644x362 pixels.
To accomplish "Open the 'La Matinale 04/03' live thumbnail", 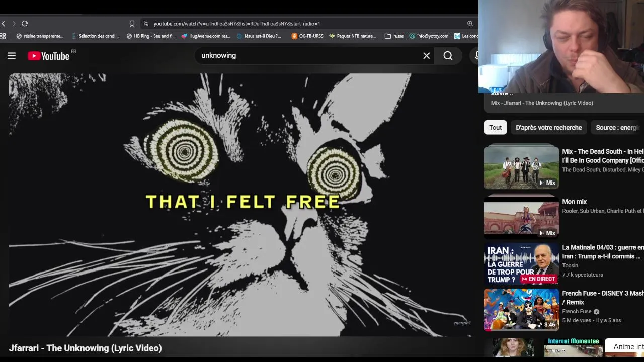I will (521, 264).
